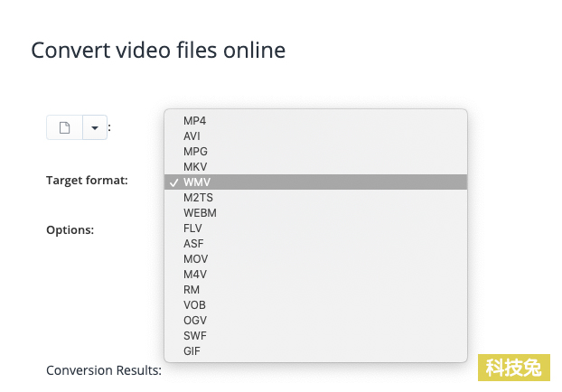This screenshot has height=392, width=562.
Task: Choose ASF in the format menu
Action: 315,244
